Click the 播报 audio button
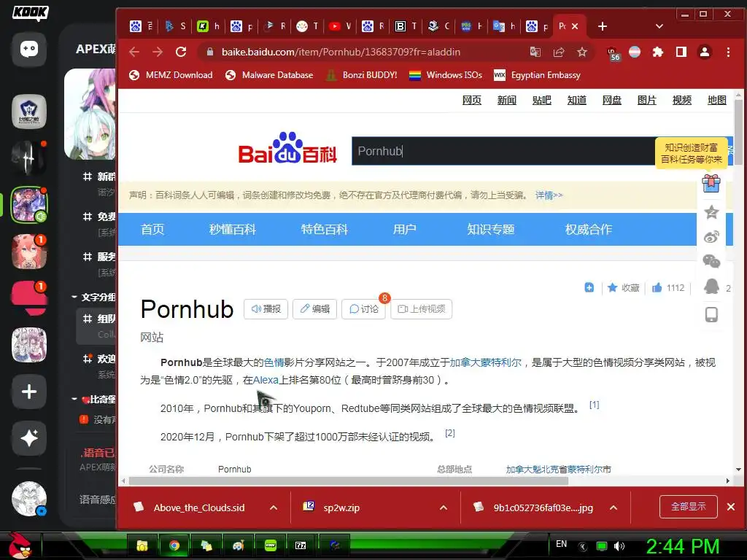This screenshot has height=560, width=747. click(266, 309)
